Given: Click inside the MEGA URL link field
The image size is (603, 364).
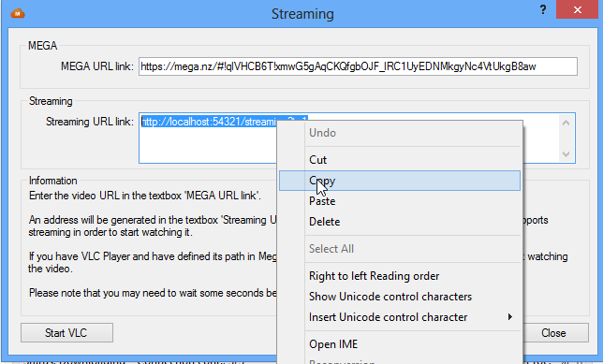Looking at the screenshot, I should [x=358, y=66].
